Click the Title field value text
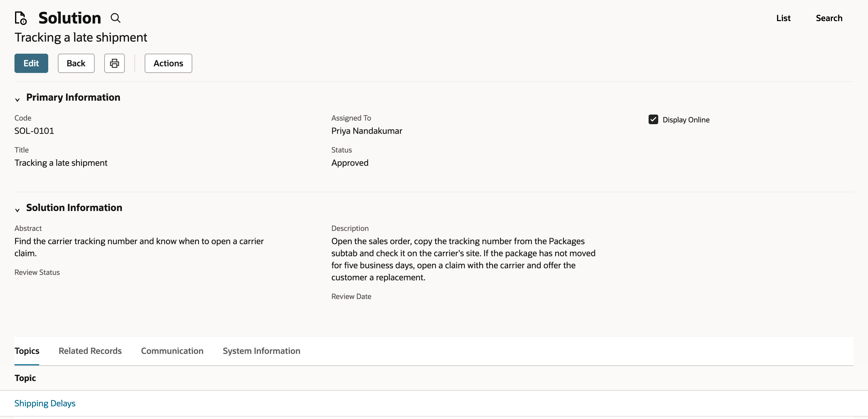Viewport: 868px width, 419px height. click(61, 163)
